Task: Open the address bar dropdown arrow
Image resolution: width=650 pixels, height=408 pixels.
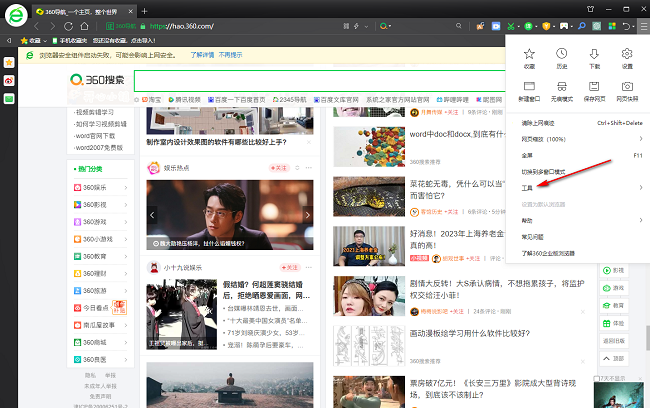Action: 366,27
